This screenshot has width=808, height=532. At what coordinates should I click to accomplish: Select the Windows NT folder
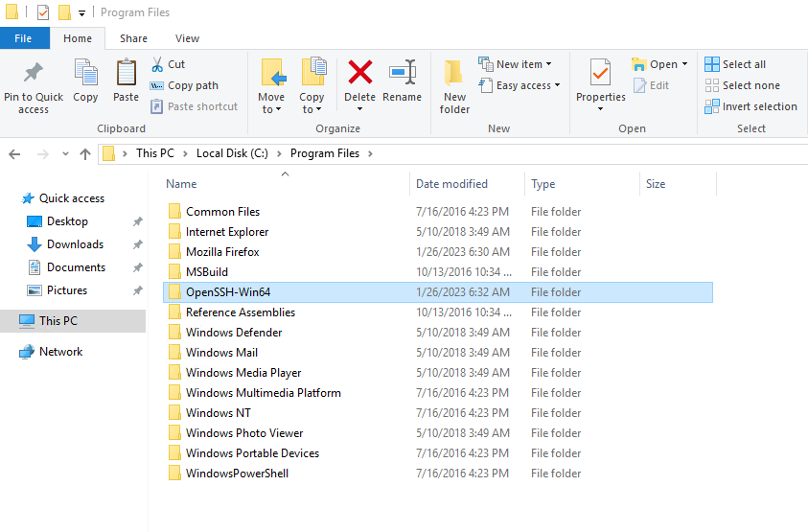(x=438, y=413)
